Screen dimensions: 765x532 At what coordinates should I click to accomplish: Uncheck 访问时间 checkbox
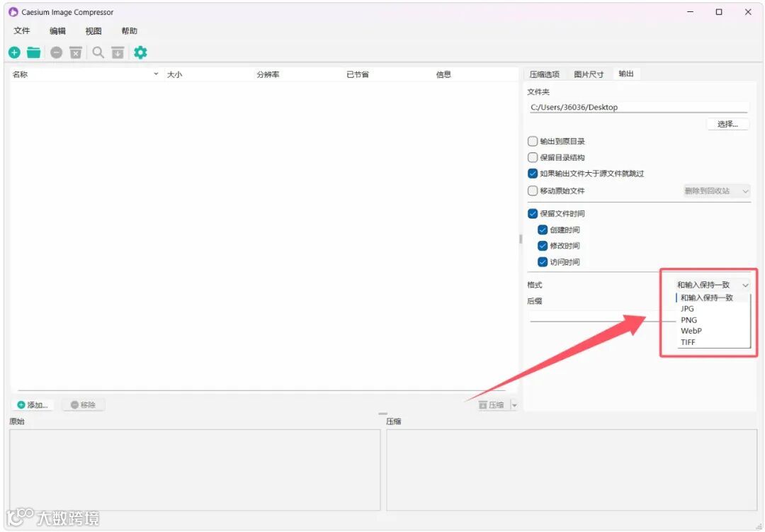(x=543, y=262)
